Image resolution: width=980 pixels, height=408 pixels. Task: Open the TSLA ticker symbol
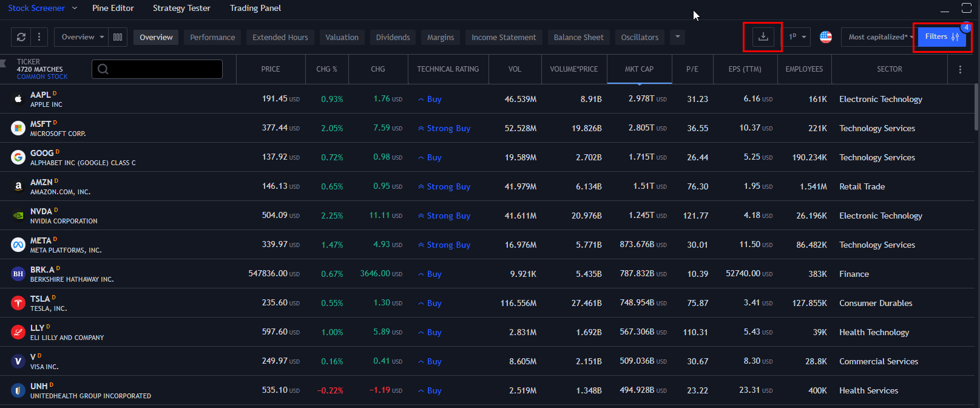(x=40, y=299)
